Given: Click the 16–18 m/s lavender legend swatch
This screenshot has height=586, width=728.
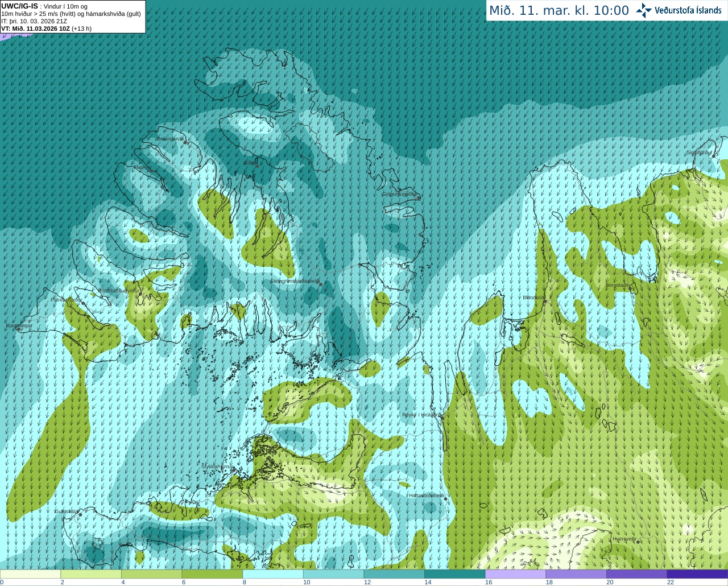Looking at the screenshot, I should pos(515,574).
